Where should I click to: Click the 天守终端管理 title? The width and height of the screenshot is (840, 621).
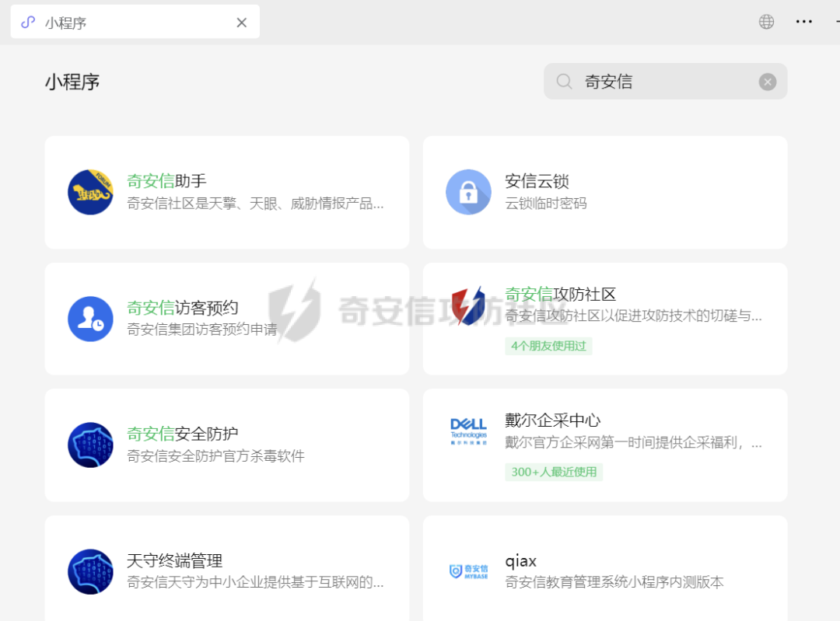[175, 560]
